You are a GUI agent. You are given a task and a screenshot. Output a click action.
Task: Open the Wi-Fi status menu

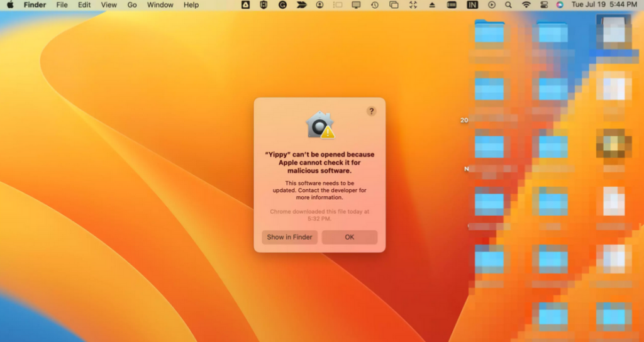(526, 5)
